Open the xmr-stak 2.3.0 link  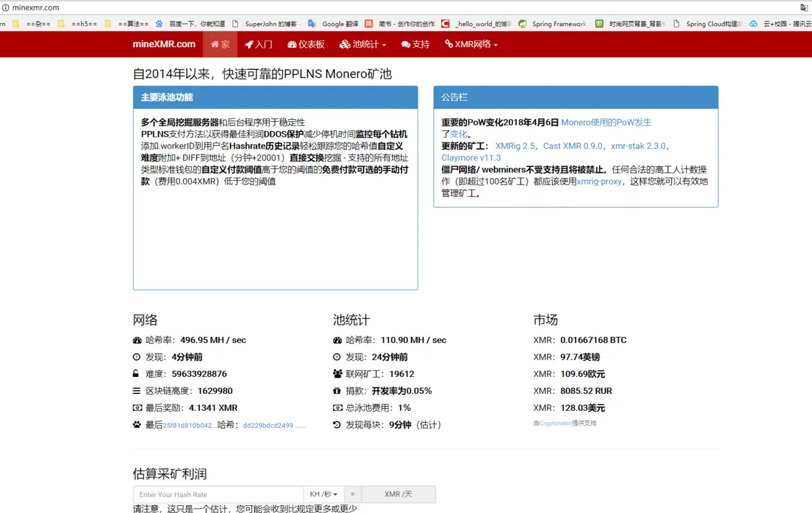click(x=638, y=146)
